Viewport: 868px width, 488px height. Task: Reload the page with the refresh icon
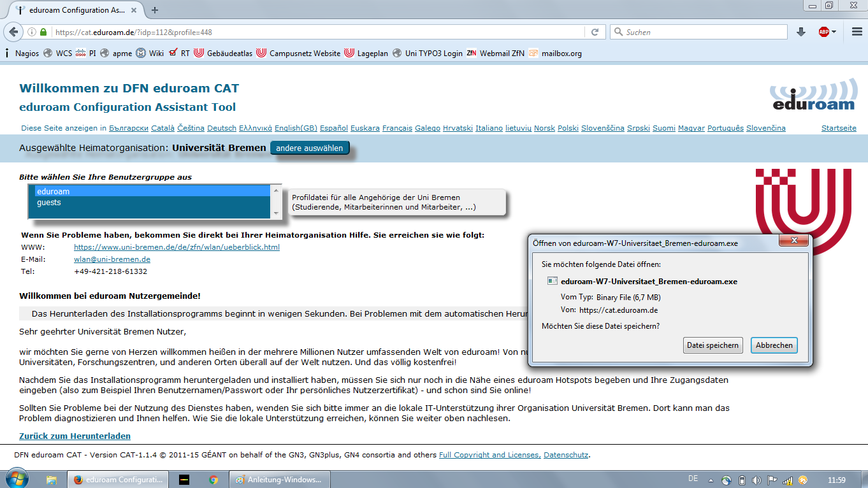(x=595, y=32)
